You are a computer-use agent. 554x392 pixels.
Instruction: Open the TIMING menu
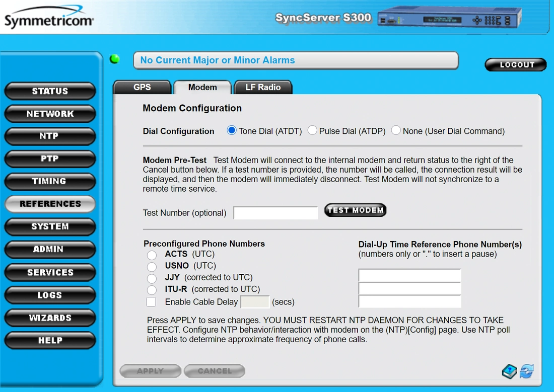click(x=50, y=182)
